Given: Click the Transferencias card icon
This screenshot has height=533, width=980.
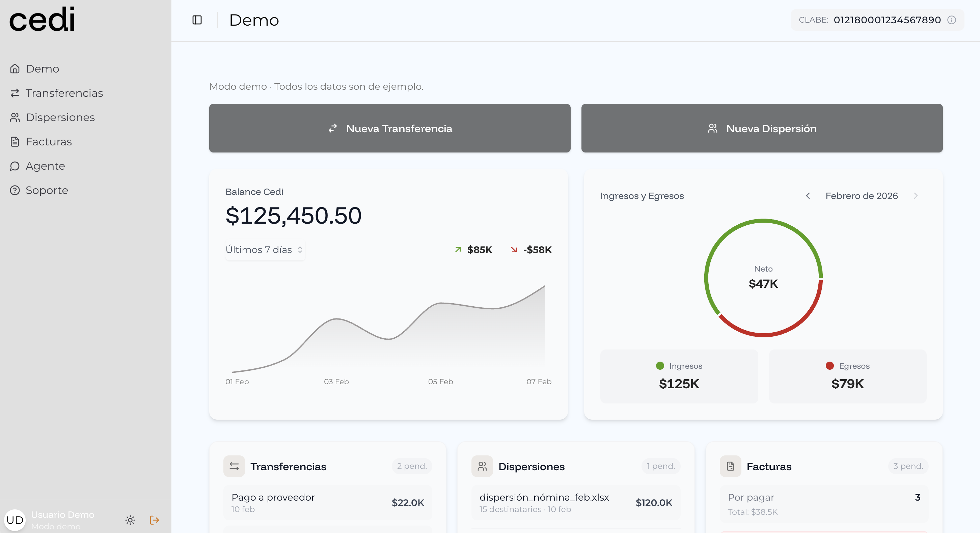Looking at the screenshot, I should (234, 466).
